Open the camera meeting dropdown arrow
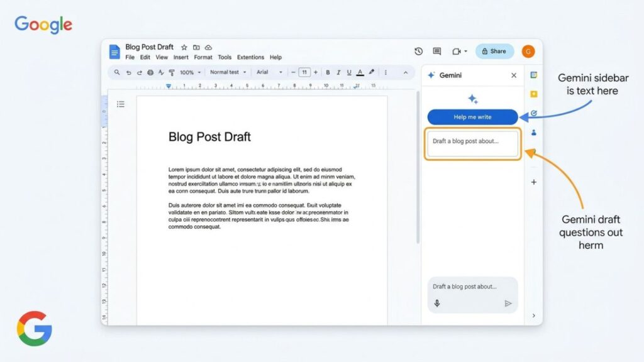 (x=466, y=52)
